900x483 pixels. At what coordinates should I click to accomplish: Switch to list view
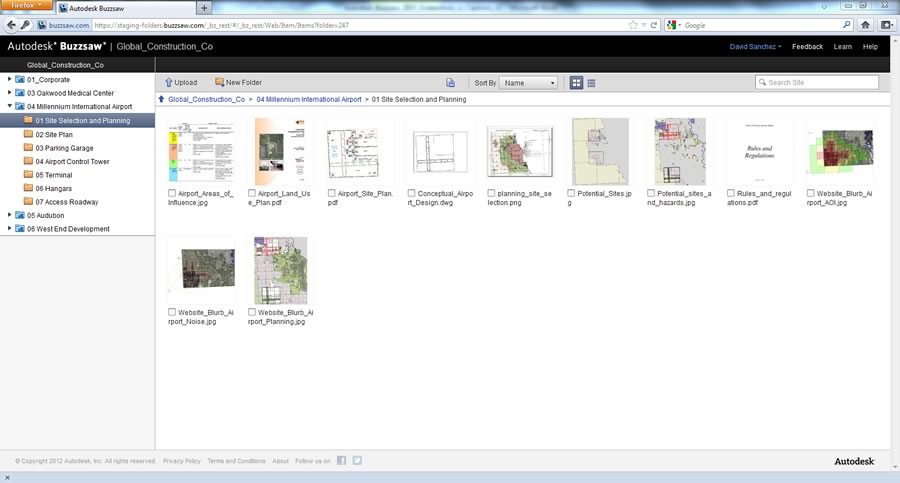tap(591, 83)
